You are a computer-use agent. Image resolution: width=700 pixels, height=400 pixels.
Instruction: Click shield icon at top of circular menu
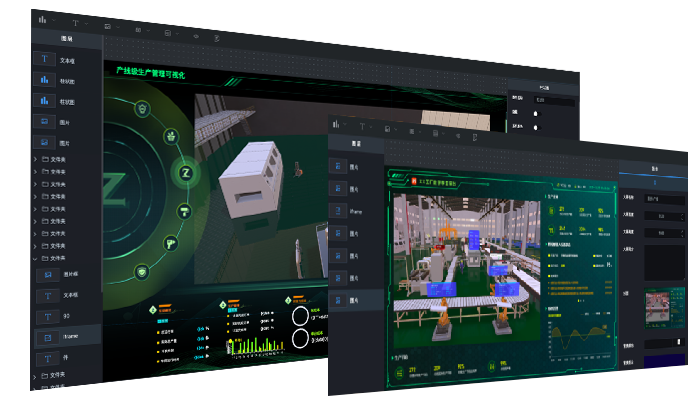coord(142,108)
